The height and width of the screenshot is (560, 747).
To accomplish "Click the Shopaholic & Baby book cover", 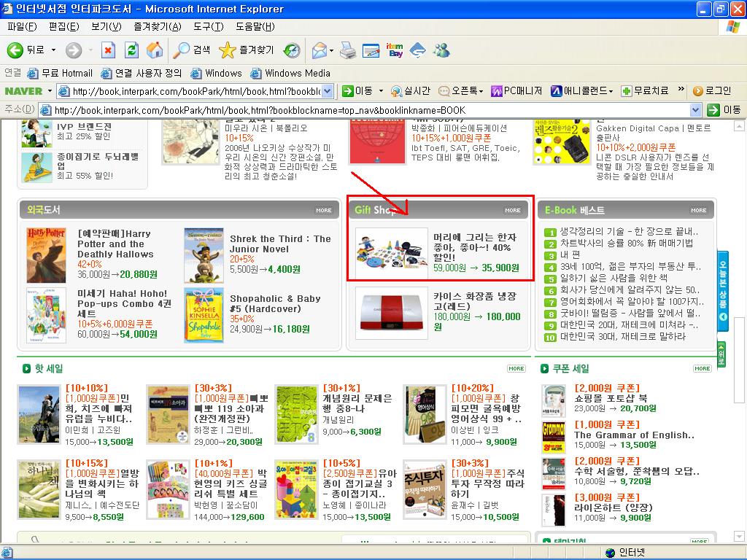I will point(204,315).
